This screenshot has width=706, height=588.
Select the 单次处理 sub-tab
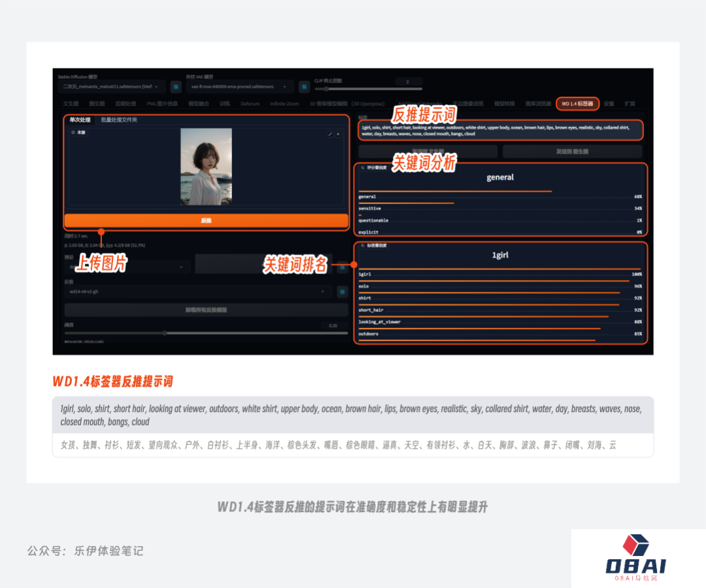[80, 120]
